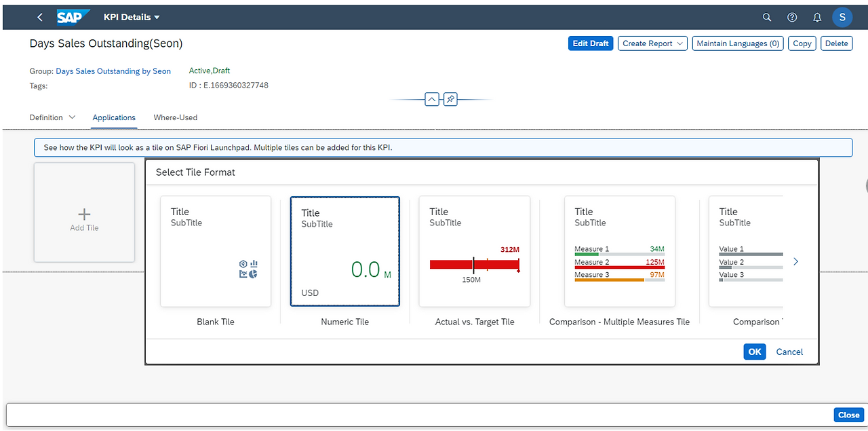Click the plus Add Tile card

pyautogui.click(x=84, y=212)
